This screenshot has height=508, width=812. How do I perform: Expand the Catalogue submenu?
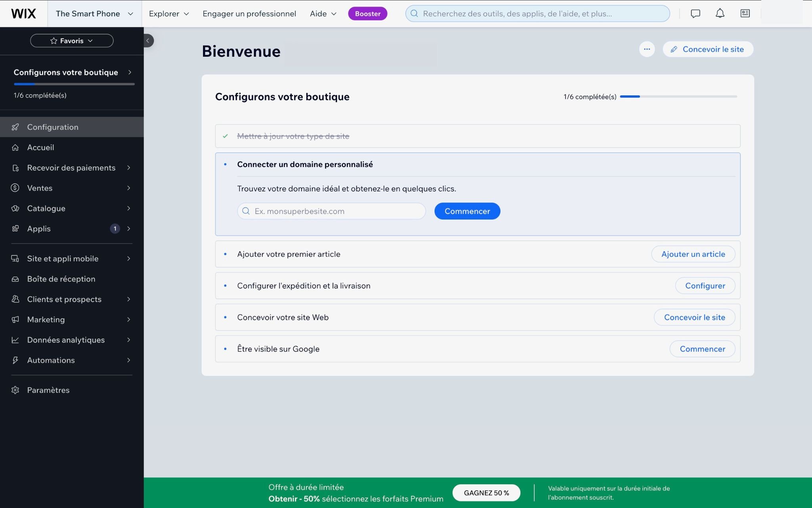click(x=72, y=208)
